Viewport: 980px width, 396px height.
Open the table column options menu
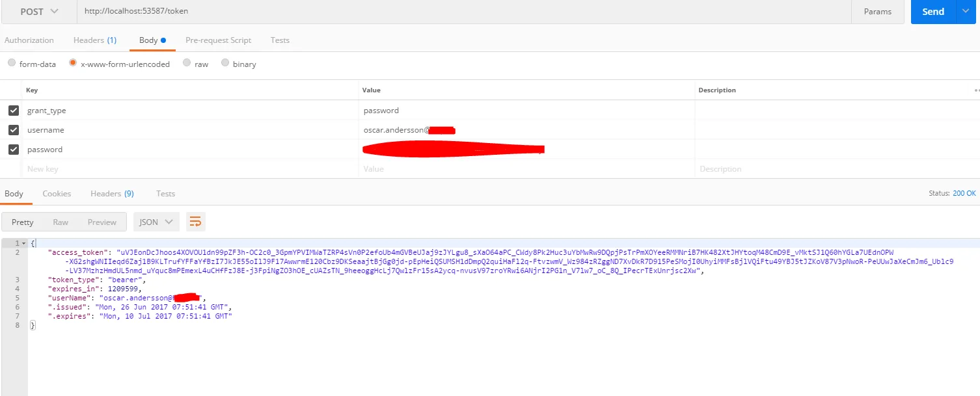976,90
